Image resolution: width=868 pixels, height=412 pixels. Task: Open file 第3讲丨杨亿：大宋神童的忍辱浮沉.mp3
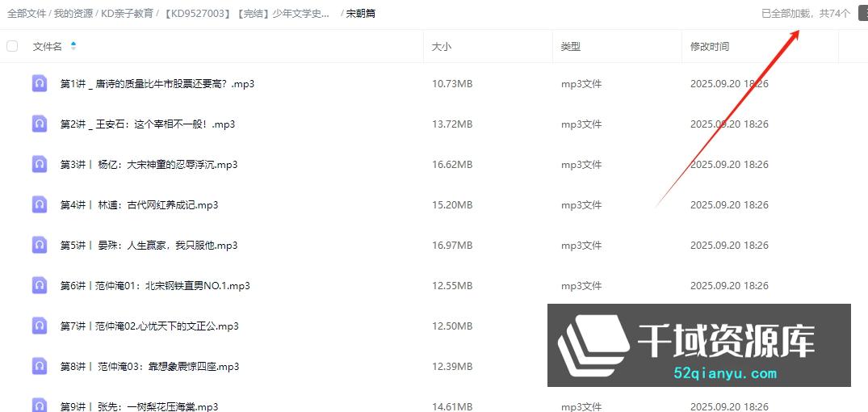click(x=149, y=165)
